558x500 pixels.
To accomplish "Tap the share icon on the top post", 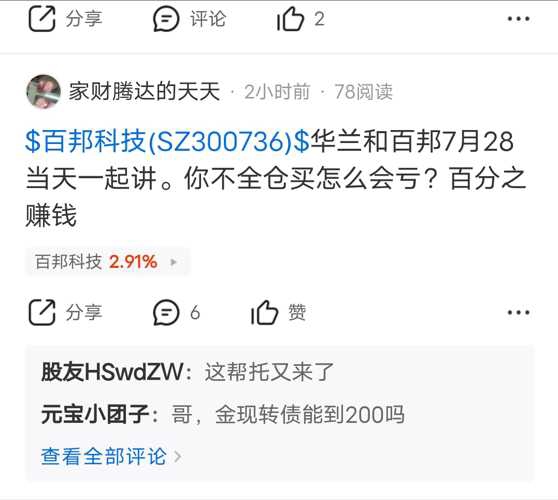I will (x=42, y=19).
